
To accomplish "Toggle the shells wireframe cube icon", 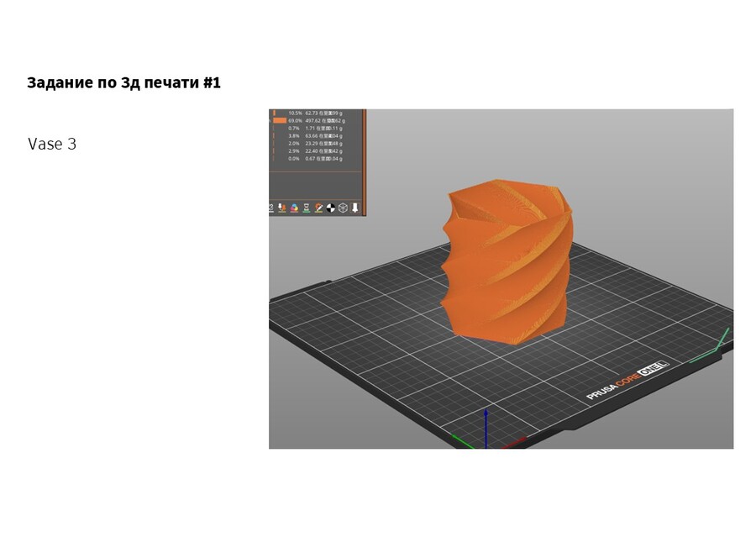I will (x=343, y=208).
